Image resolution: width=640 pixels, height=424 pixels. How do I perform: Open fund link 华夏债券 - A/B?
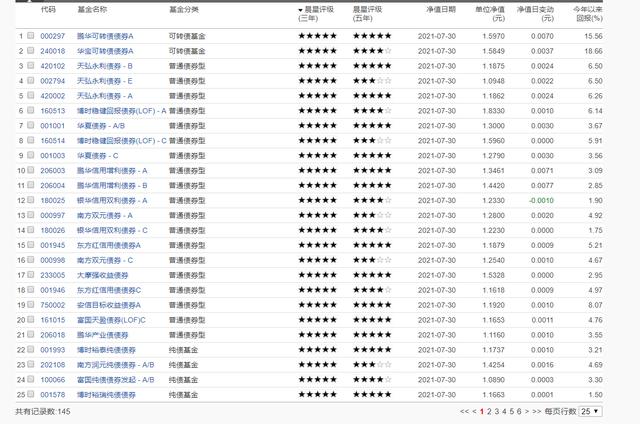[101, 126]
